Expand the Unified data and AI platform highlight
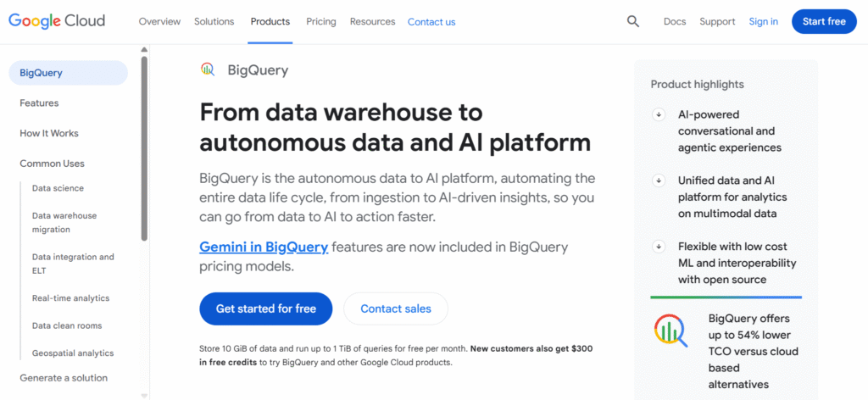Screen dimensions: 868x400 (x=659, y=181)
